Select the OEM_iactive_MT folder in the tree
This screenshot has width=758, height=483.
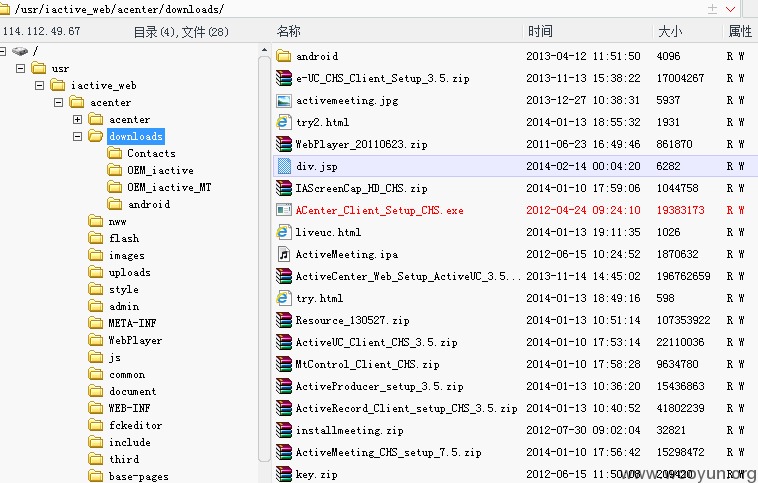point(169,187)
